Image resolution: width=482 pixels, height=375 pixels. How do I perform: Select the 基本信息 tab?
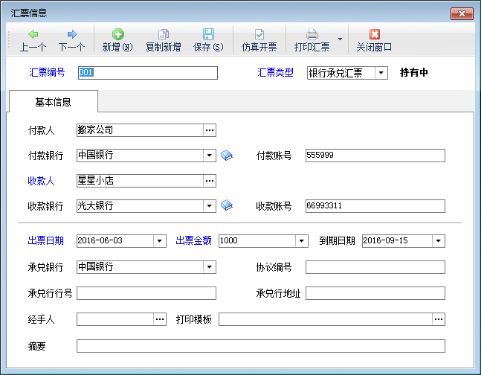(53, 102)
